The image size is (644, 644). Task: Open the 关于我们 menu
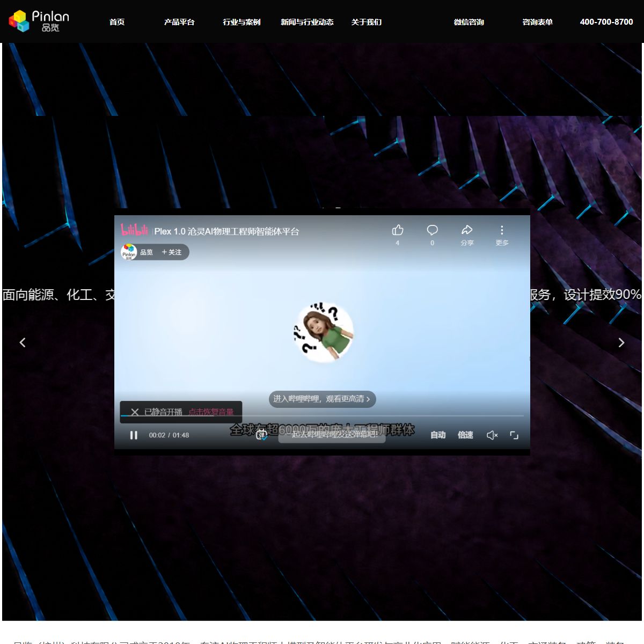367,22
